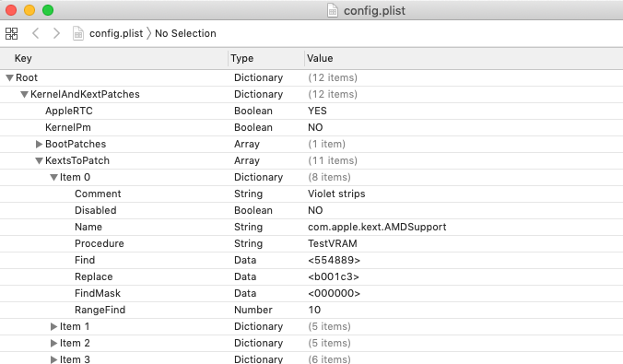This screenshot has width=623, height=364.
Task: Open the related items grid menu icon
Action: tap(12, 33)
